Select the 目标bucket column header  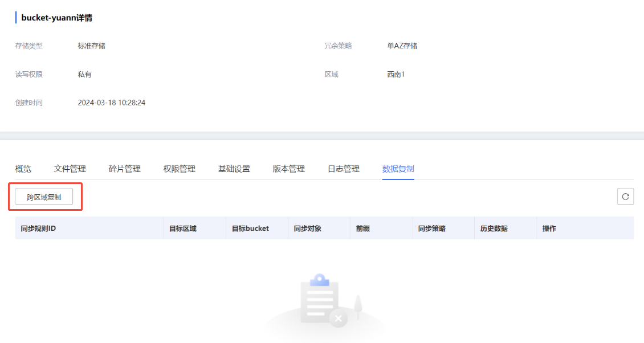coord(250,228)
